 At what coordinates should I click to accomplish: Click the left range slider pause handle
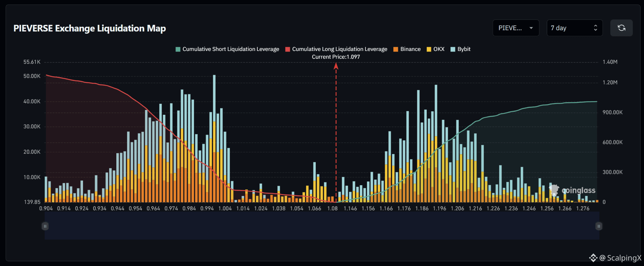point(45,226)
